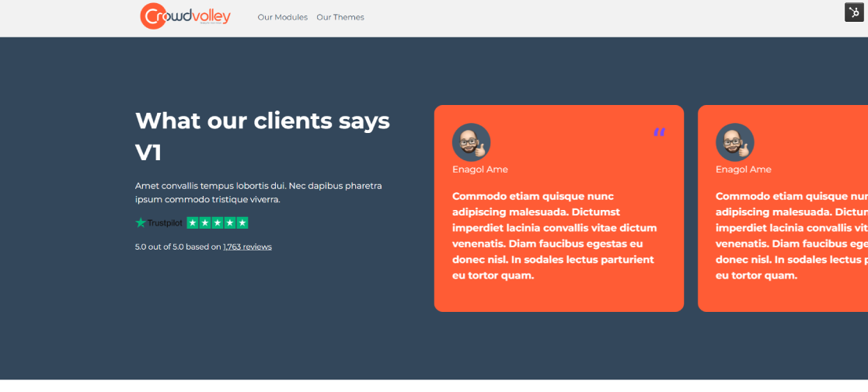Click the Crowdvolley logo in the header
Viewport: 868px width, 392px height.
[185, 16]
